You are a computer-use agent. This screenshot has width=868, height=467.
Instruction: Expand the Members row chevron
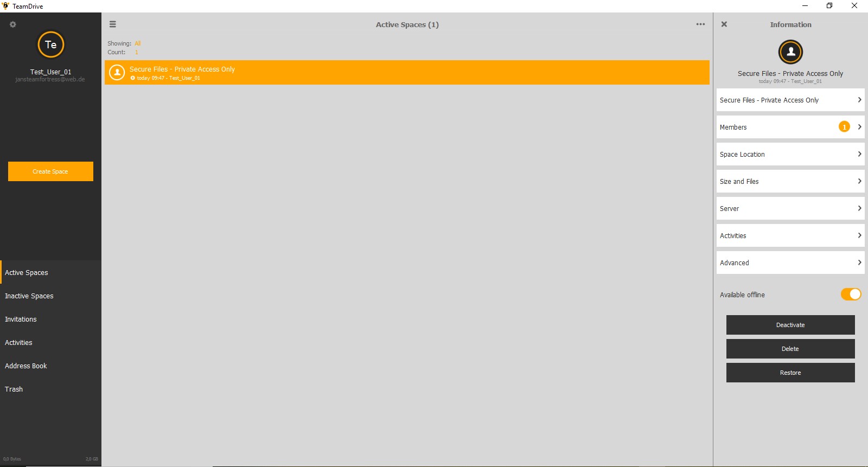coord(859,127)
